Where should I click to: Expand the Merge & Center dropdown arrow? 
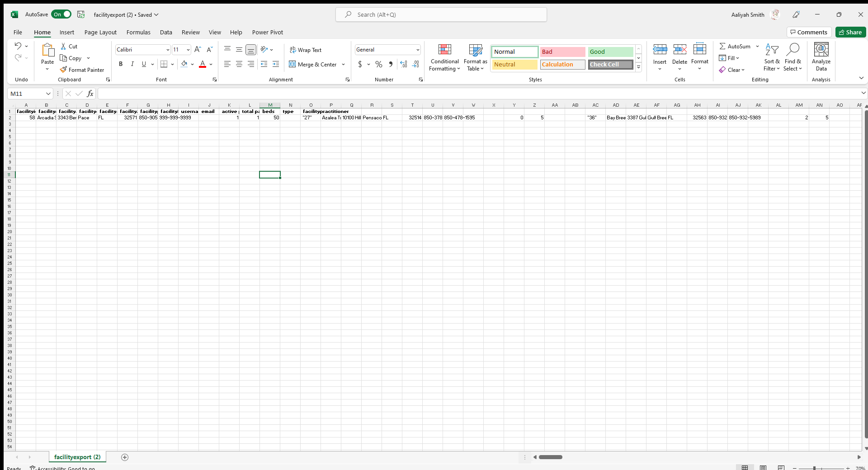344,64
